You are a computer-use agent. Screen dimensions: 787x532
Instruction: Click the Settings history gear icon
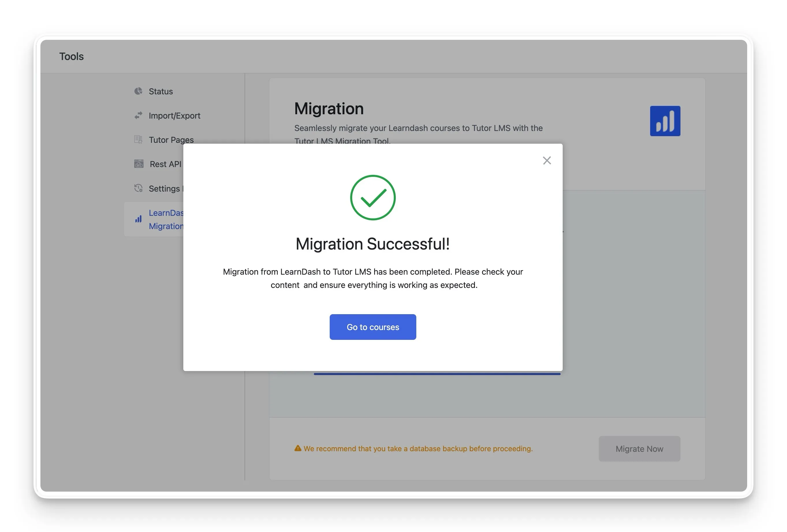point(138,188)
